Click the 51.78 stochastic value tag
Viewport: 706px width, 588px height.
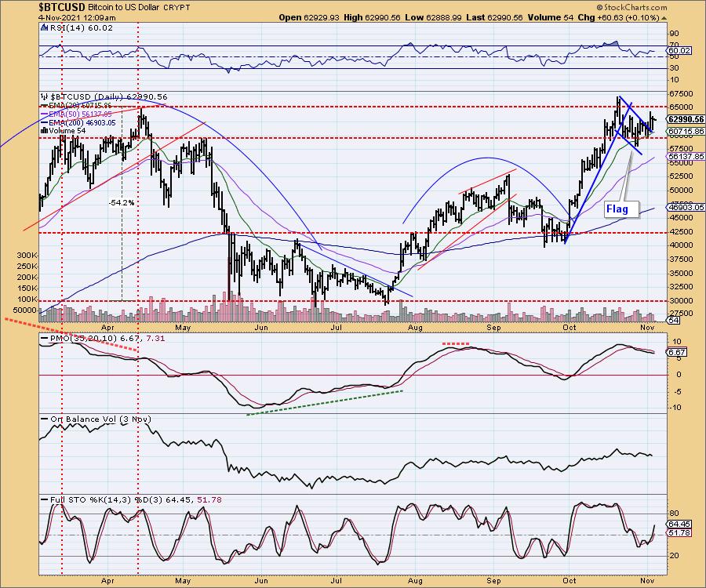[x=680, y=532]
